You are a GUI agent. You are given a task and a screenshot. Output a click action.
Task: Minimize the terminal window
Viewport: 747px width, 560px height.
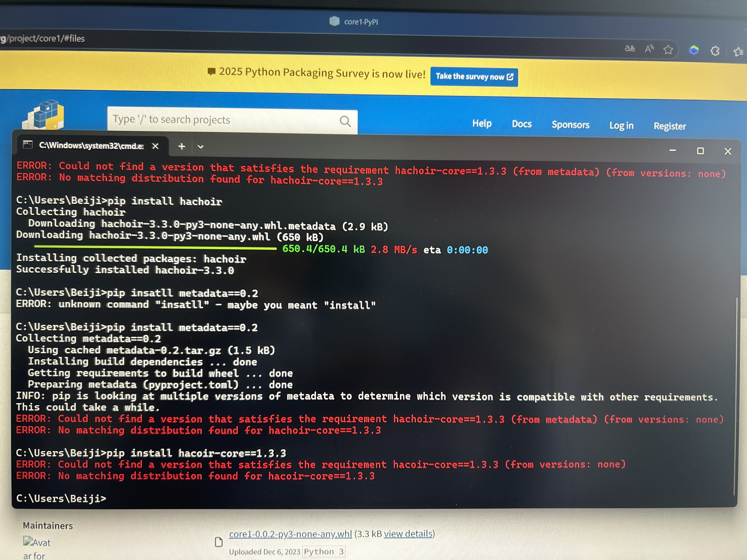point(672,150)
